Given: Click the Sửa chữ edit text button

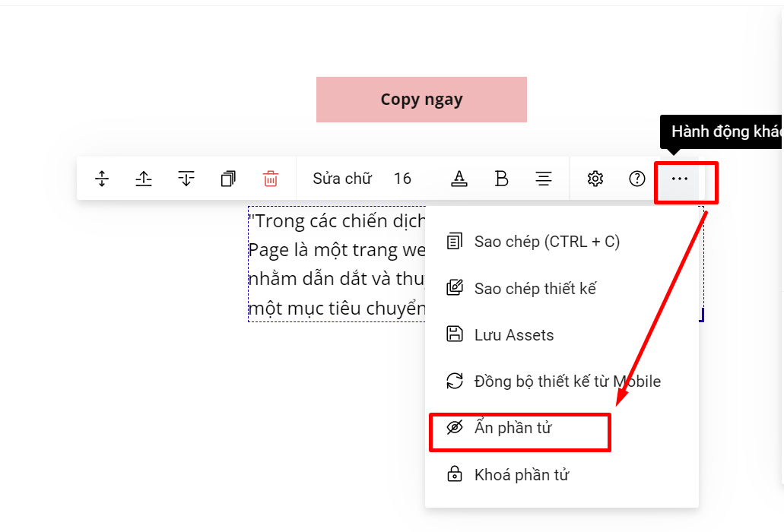Looking at the screenshot, I should tap(342, 179).
